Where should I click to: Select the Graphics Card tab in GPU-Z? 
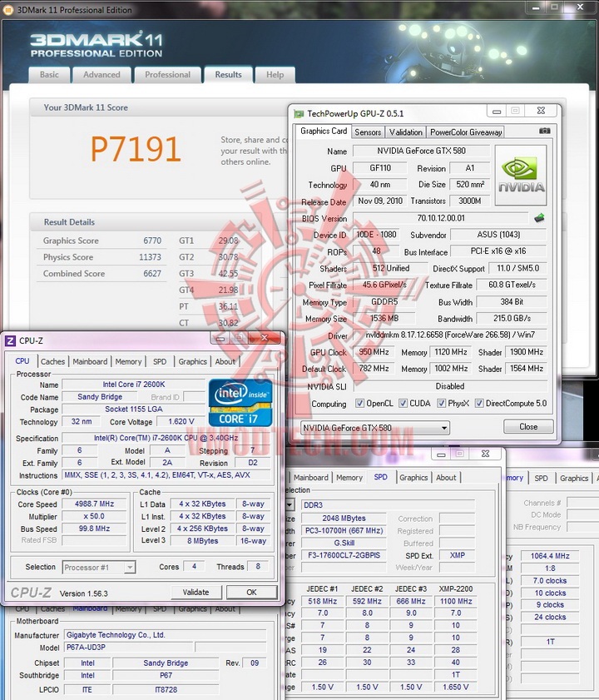324,132
